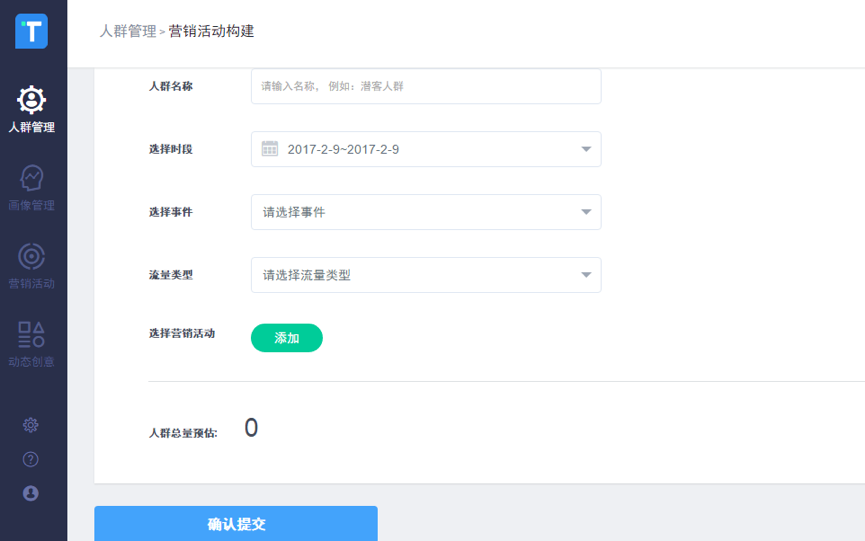Click 人群管理 breadcrumb link
The width and height of the screenshot is (865, 541).
127,31
